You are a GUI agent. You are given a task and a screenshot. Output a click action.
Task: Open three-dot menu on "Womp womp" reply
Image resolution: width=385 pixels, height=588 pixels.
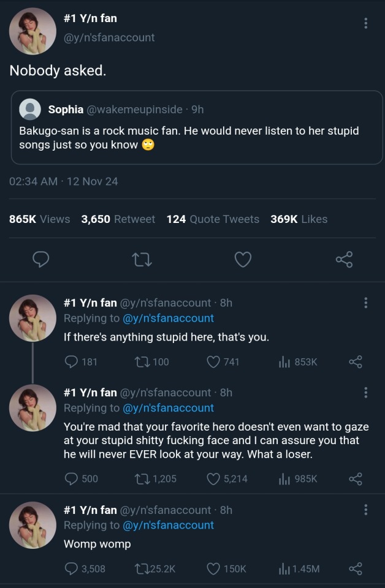tap(366, 510)
